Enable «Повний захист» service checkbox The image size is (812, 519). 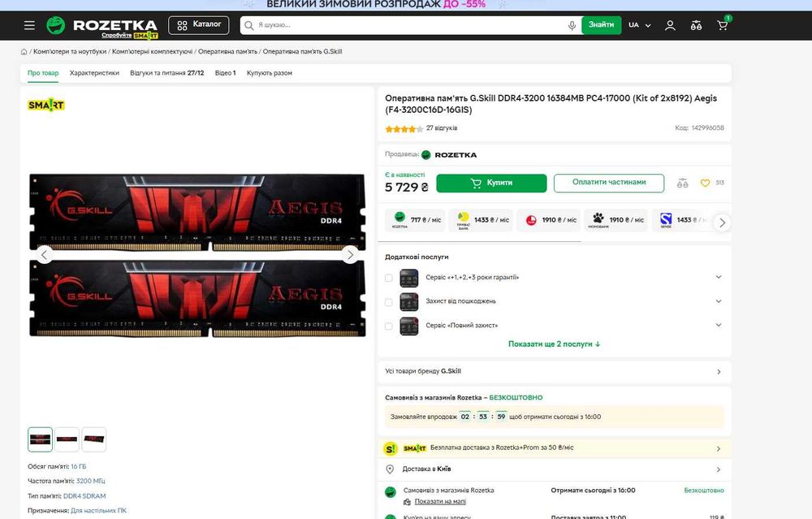(388, 327)
